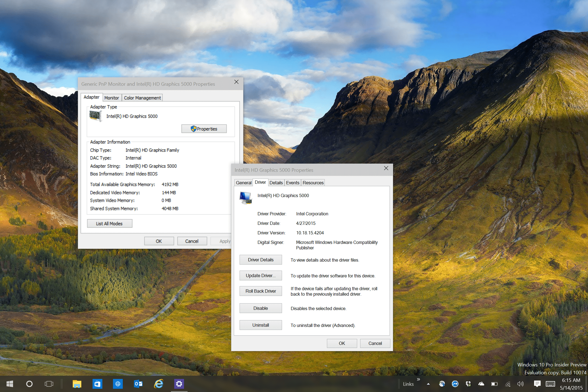The image size is (588, 392).
Task: Click the Uninstall driver button
Action: point(261,325)
